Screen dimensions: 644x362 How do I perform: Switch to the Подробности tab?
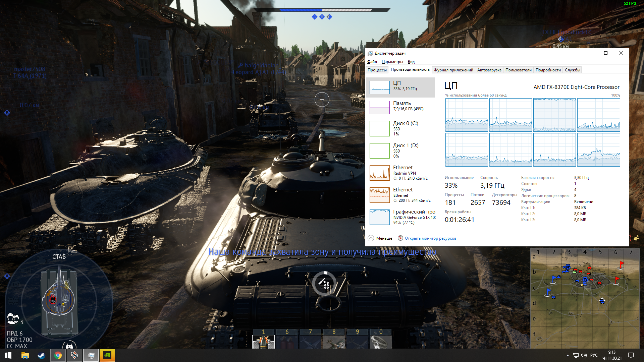click(x=548, y=70)
